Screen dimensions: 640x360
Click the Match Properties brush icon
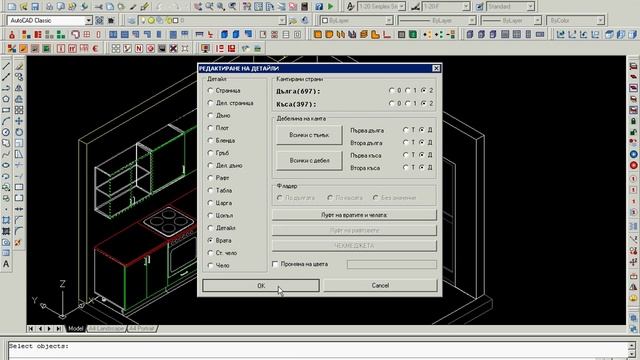[144, 7]
